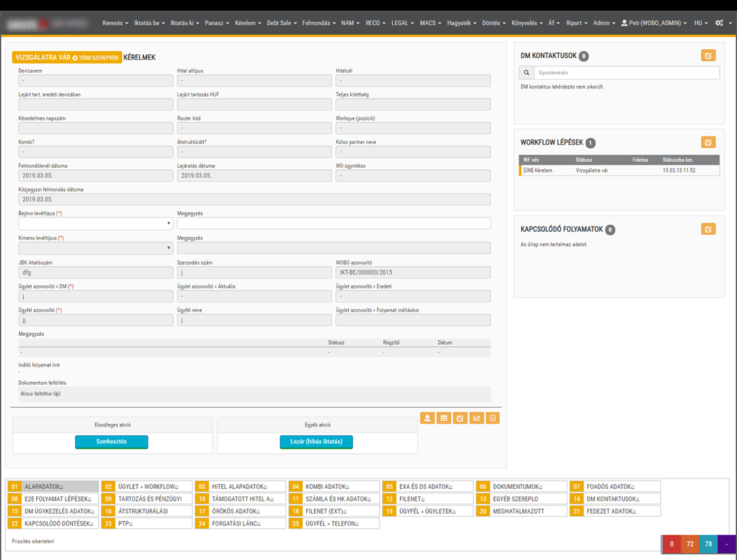Image resolution: width=737 pixels, height=560 pixels.
Task: Switch to the 06 Dokumentumok tab
Action: click(x=521, y=486)
